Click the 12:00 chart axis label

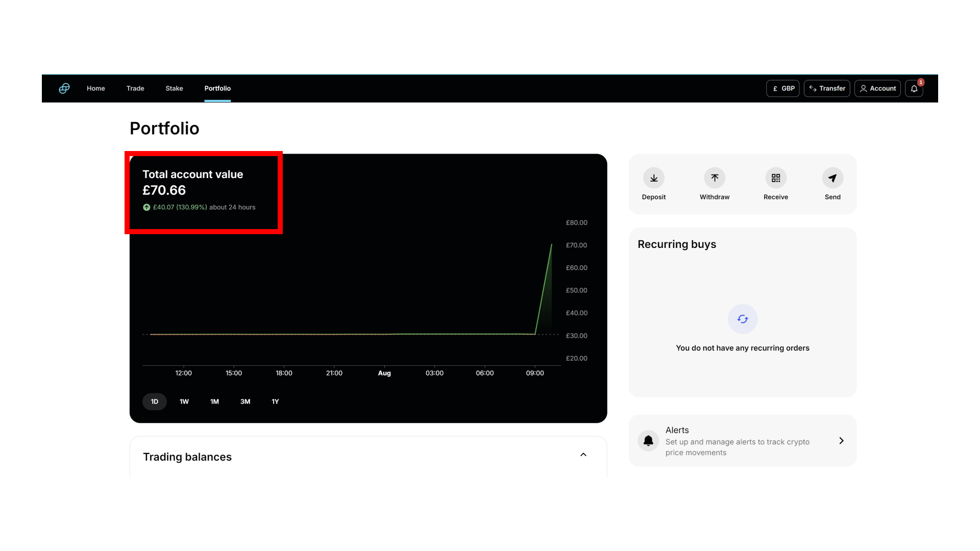coord(184,373)
